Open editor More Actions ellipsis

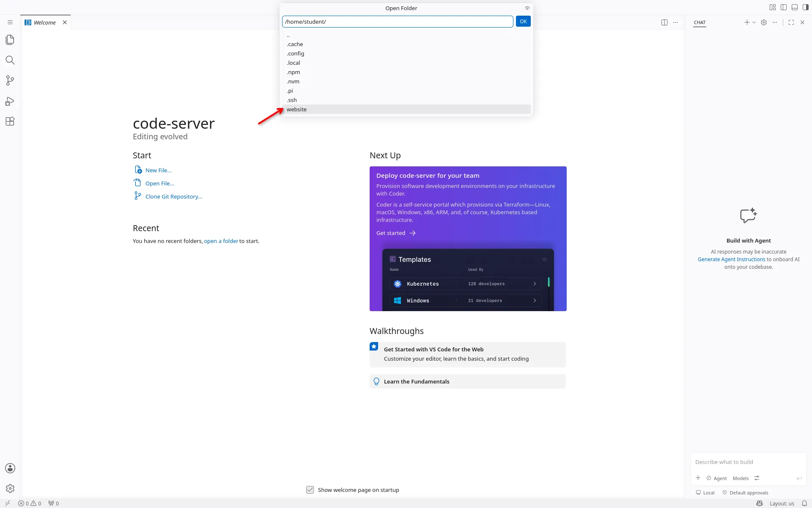pos(675,22)
